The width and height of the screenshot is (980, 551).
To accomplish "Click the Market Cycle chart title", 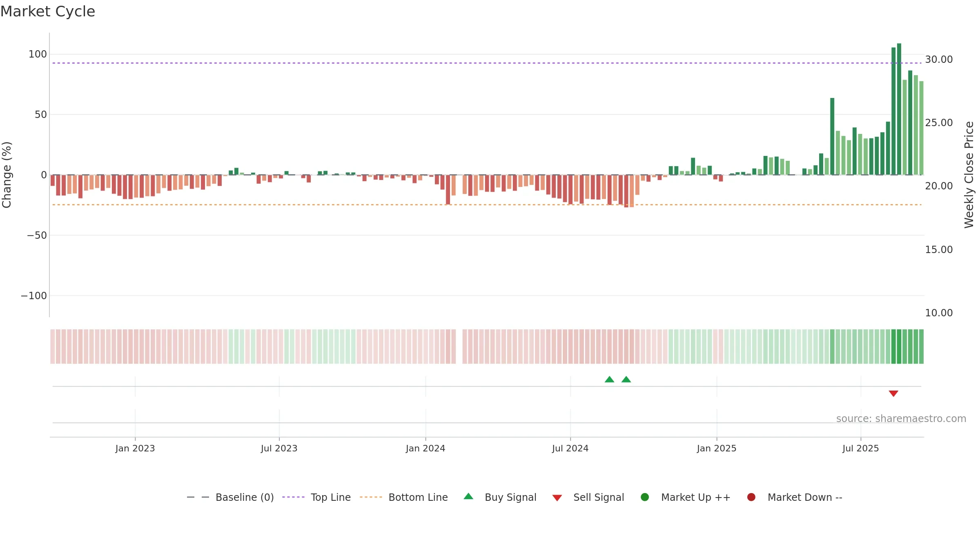I will pyautogui.click(x=48, y=11).
